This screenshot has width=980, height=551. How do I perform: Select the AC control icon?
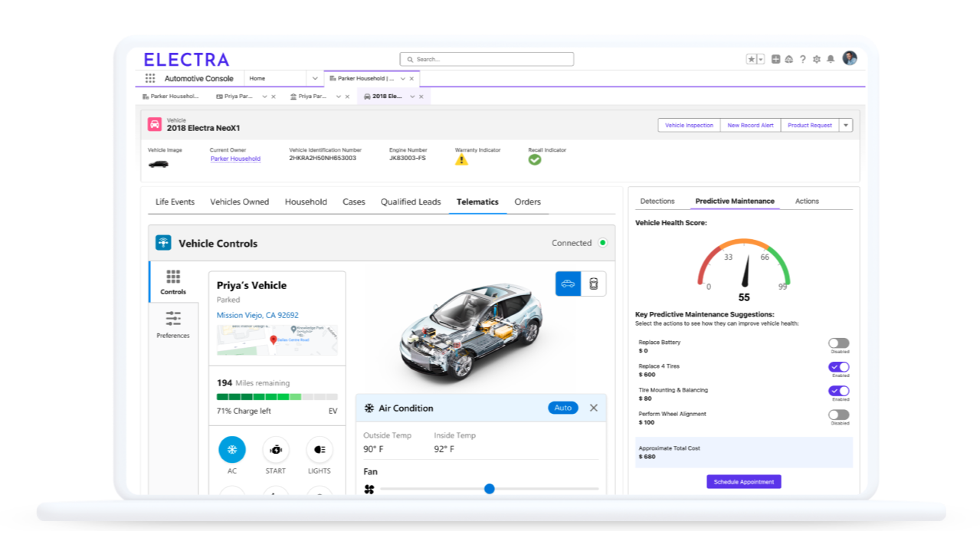click(x=231, y=450)
